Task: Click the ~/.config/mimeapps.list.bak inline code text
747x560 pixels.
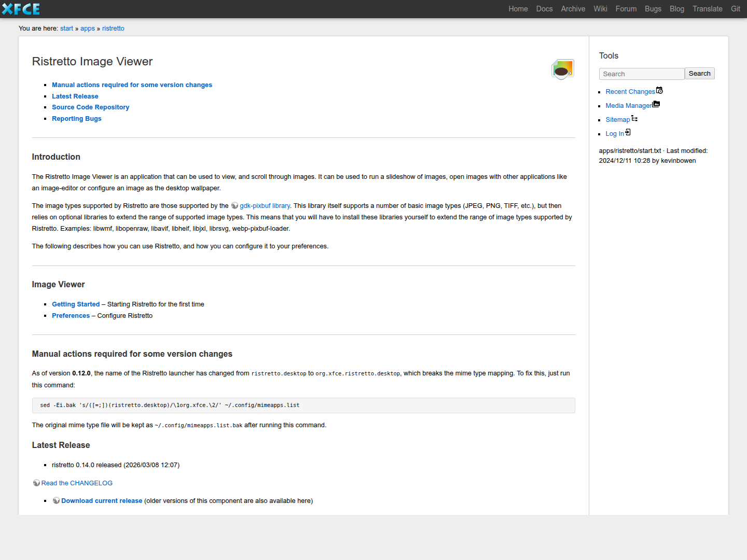Action: click(x=199, y=426)
